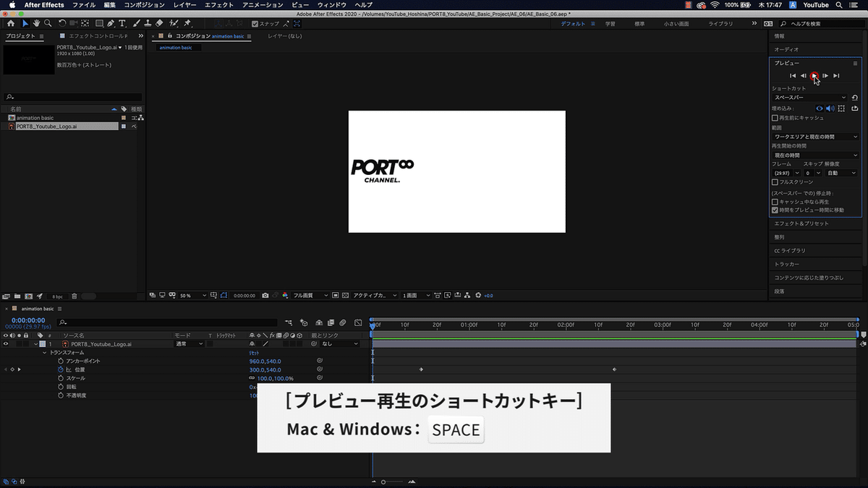Screen dimensions: 868x488
Task: Open the 範囲 ワークエリアと現在の時間 dropdown
Action: [815, 136]
